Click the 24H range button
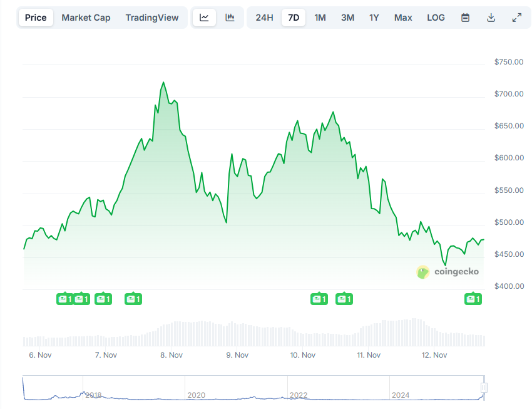The image size is (532, 409). point(263,18)
